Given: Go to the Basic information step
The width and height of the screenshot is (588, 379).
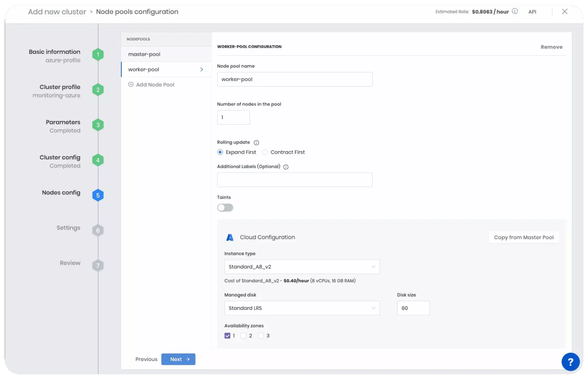Looking at the screenshot, I should tap(54, 52).
